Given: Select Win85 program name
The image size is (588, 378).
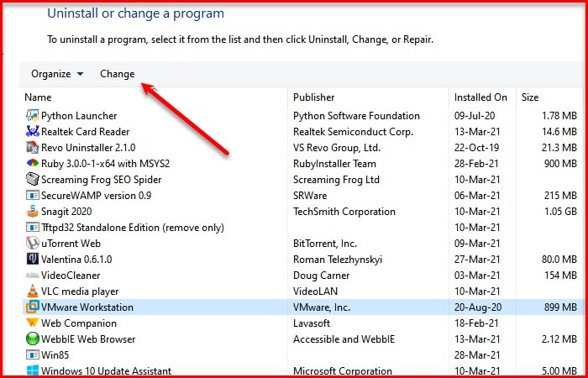Looking at the screenshot, I should (55, 355).
